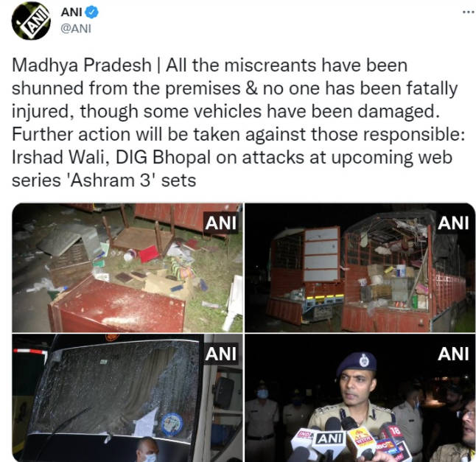The height and width of the screenshot is (462, 476).
Task: Open the @ANI handle link
Action: [x=76, y=29]
